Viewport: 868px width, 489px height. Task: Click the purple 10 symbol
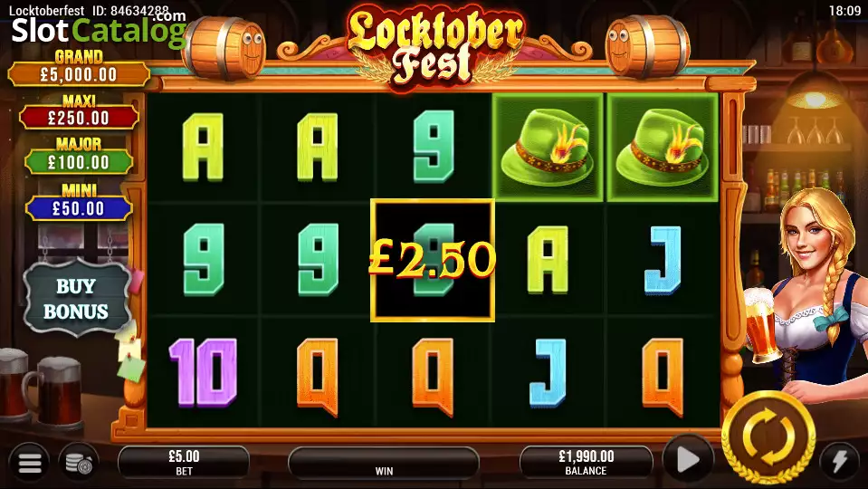click(203, 371)
